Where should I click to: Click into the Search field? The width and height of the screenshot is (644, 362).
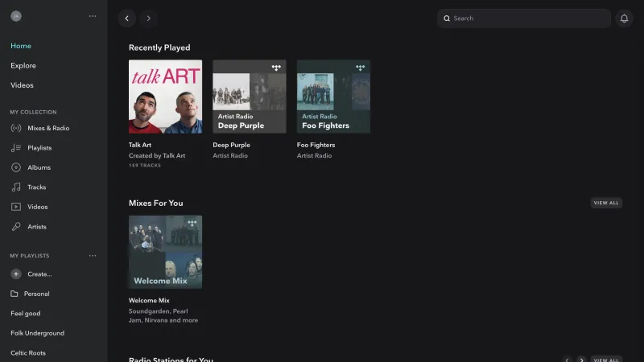point(524,19)
